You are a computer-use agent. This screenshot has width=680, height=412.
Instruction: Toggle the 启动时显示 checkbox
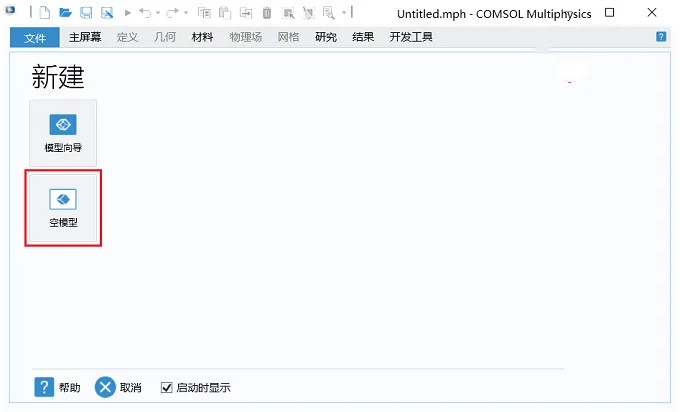point(167,387)
